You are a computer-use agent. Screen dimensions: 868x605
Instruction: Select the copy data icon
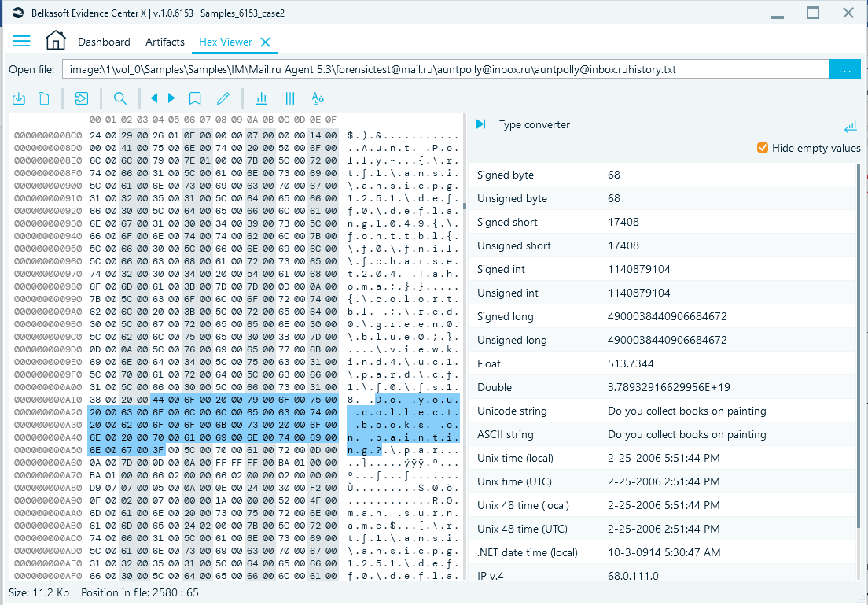click(44, 98)
